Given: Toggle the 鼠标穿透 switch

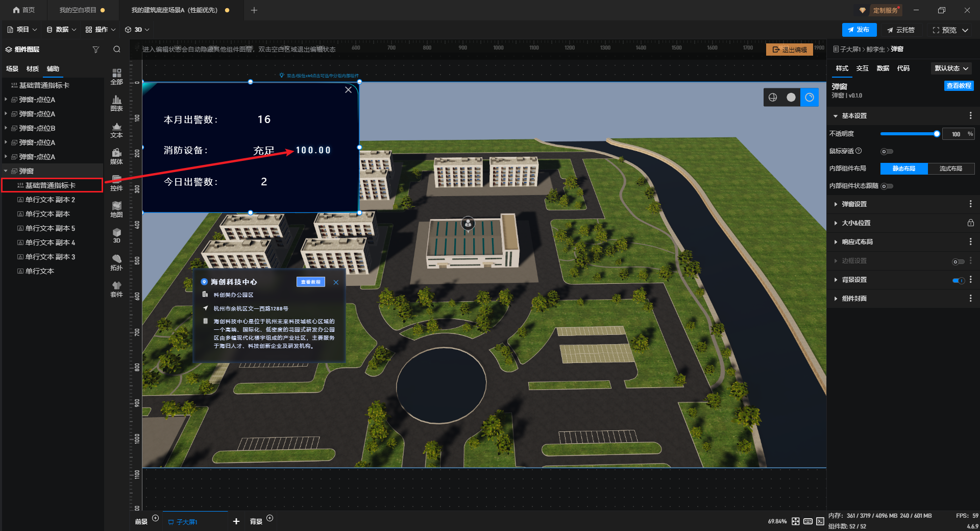Looking at the screenshot, I should (x=887, y=151).
